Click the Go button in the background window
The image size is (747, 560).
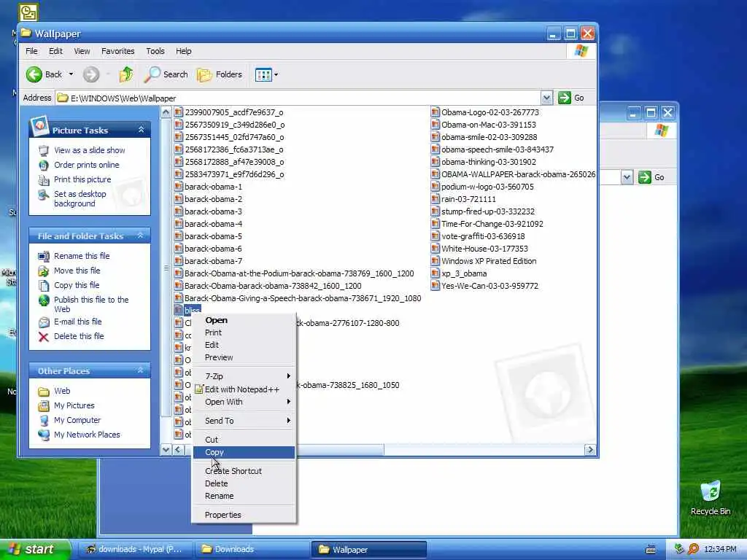(x=651, y=177)
